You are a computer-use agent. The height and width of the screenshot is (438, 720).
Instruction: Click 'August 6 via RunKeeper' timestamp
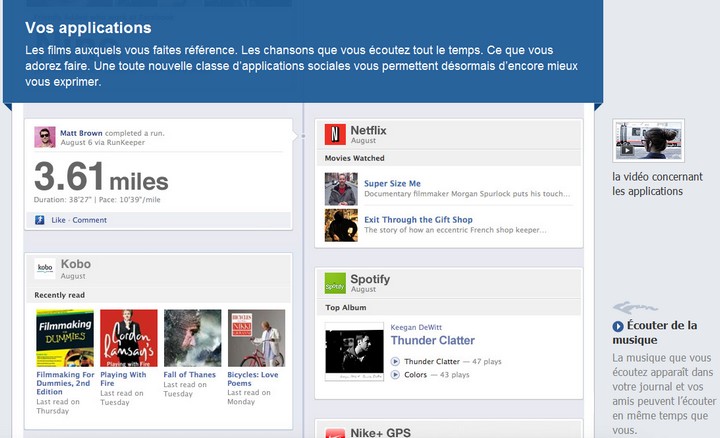click(103, 142)
